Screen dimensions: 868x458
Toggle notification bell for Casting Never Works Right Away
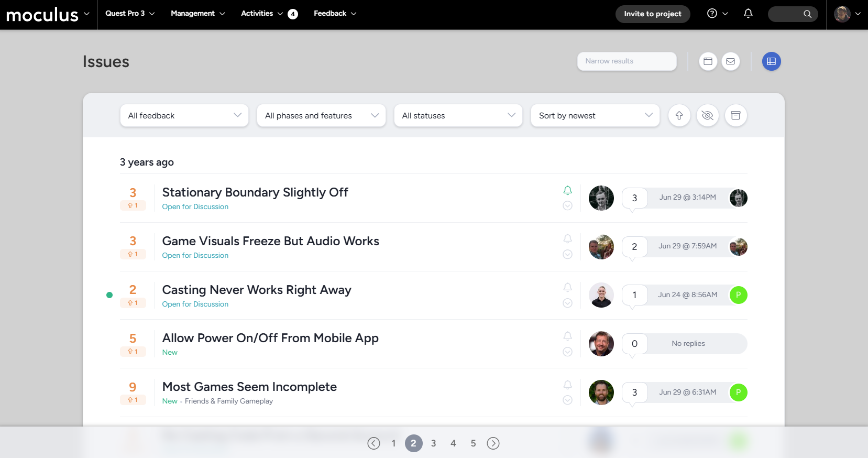(x=567, y=287)
